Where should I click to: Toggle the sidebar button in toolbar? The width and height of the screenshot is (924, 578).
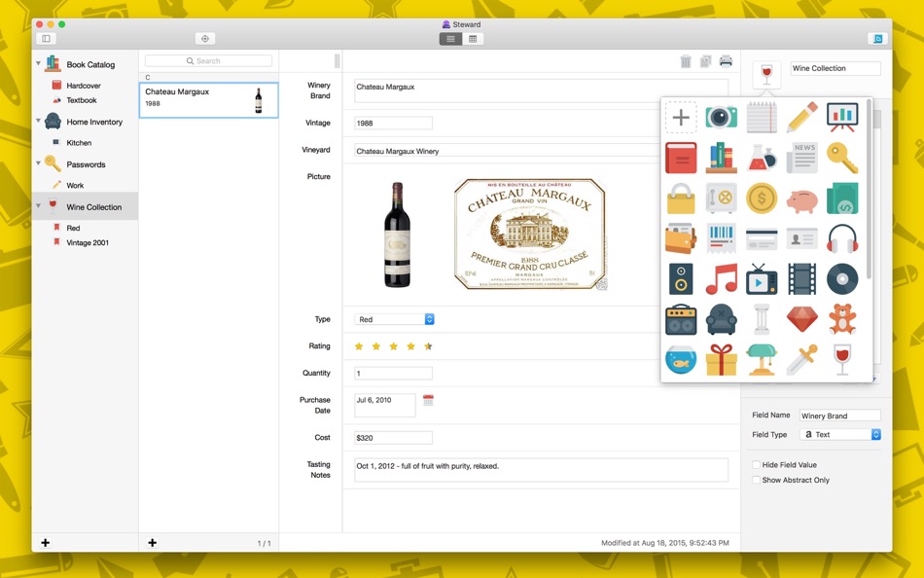46,39
